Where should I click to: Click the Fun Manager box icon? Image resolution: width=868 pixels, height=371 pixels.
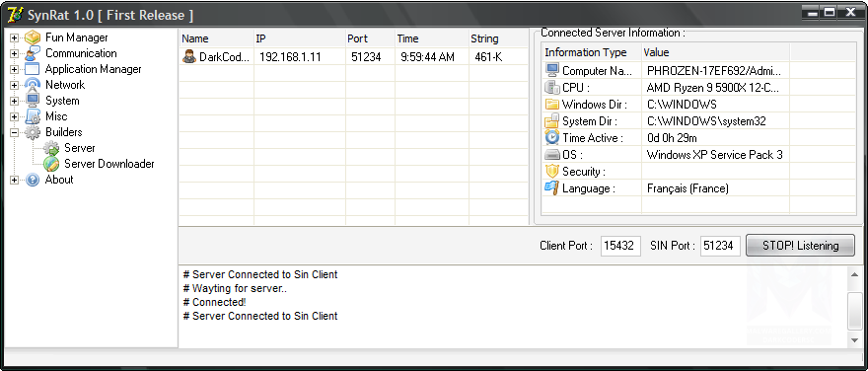click(33, 37)
